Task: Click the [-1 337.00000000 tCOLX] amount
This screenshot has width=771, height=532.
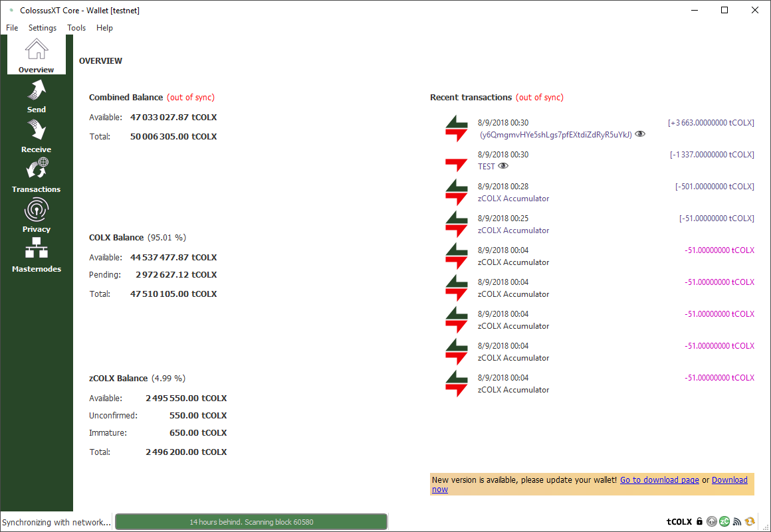Action: 711,155
